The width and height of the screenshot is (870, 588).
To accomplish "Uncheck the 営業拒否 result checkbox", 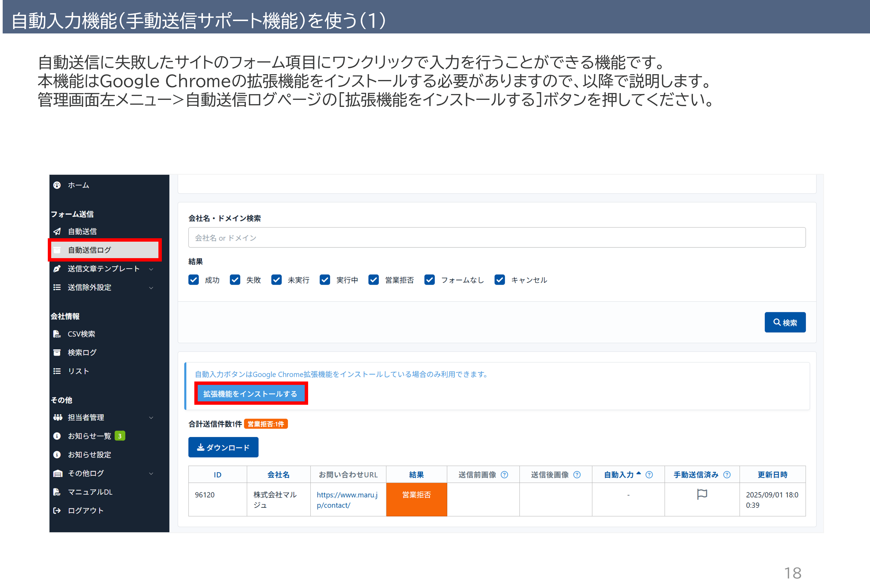I will [373, 280].
